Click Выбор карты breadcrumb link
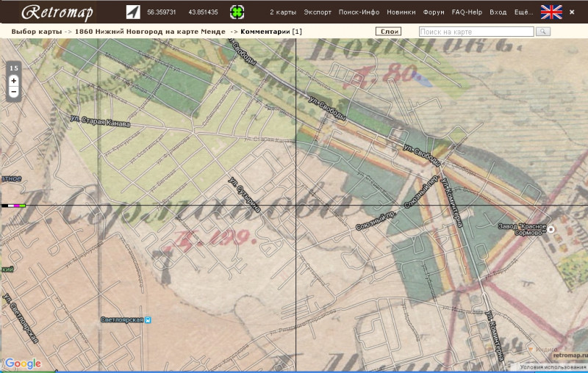 click(36, 32)
